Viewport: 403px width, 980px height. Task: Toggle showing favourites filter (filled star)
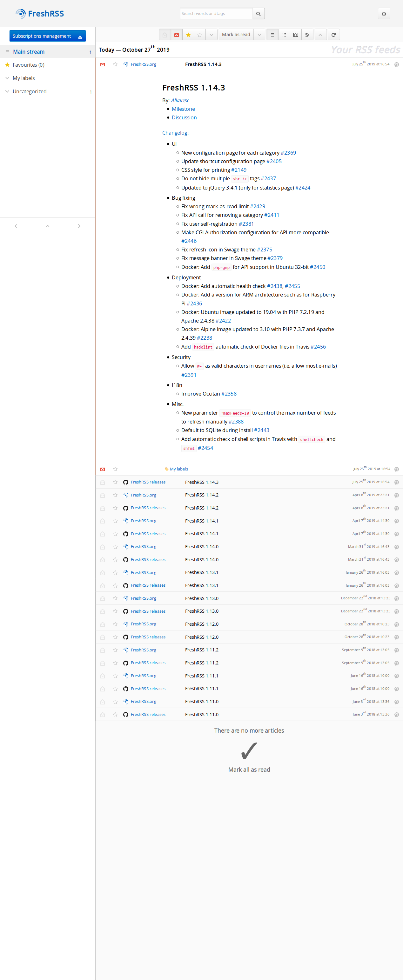pos(188,35)
